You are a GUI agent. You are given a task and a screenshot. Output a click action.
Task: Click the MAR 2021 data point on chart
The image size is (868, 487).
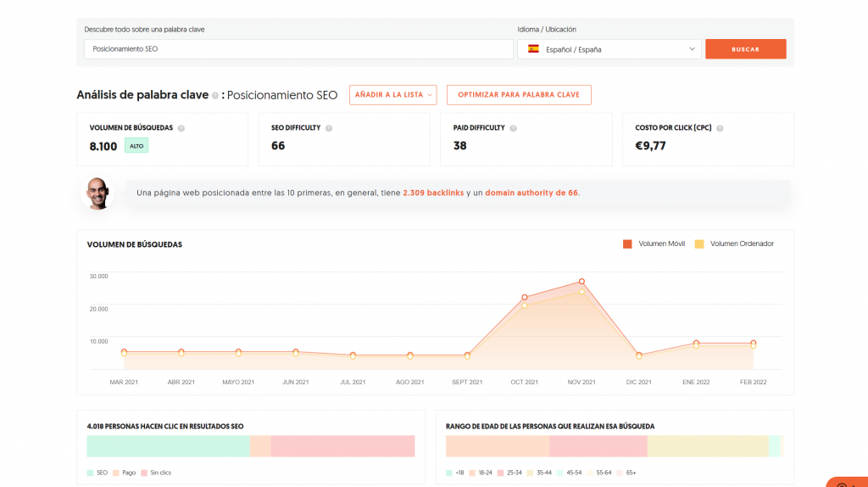tap(124, 352)
